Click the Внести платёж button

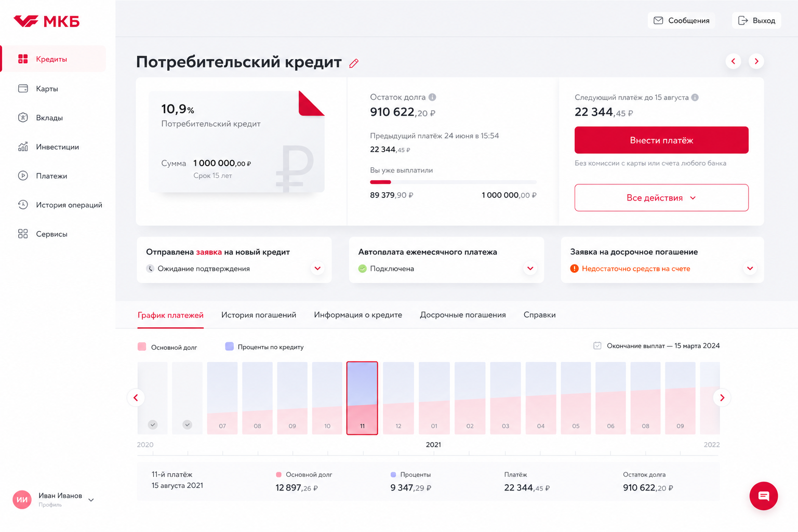pyautogui.click(x=661, y=140)
